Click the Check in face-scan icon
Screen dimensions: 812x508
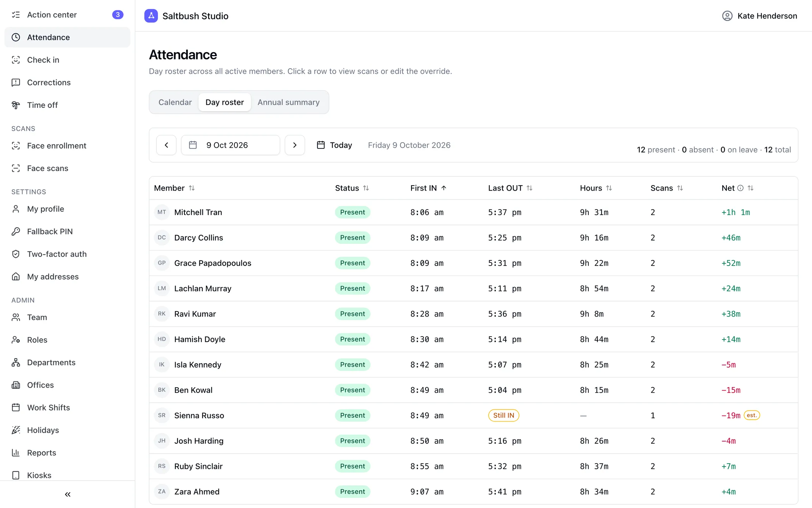[16, 60]
